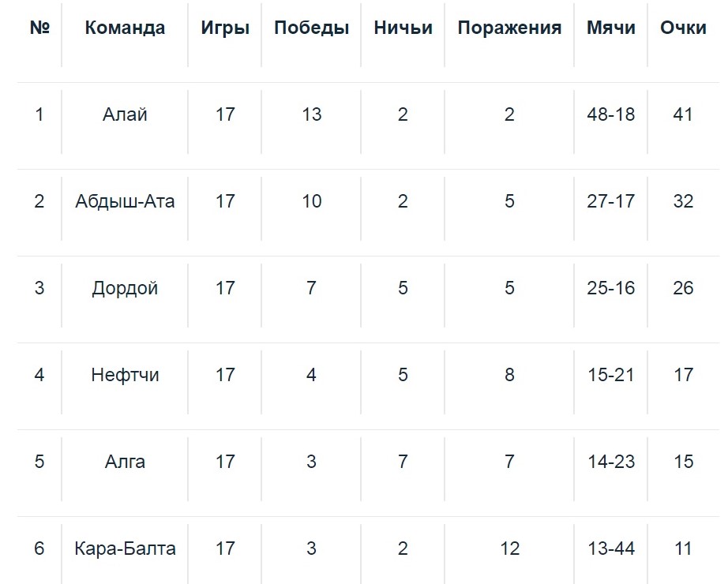
Task: Click the Очки column header
Action: tap(683, 28)
